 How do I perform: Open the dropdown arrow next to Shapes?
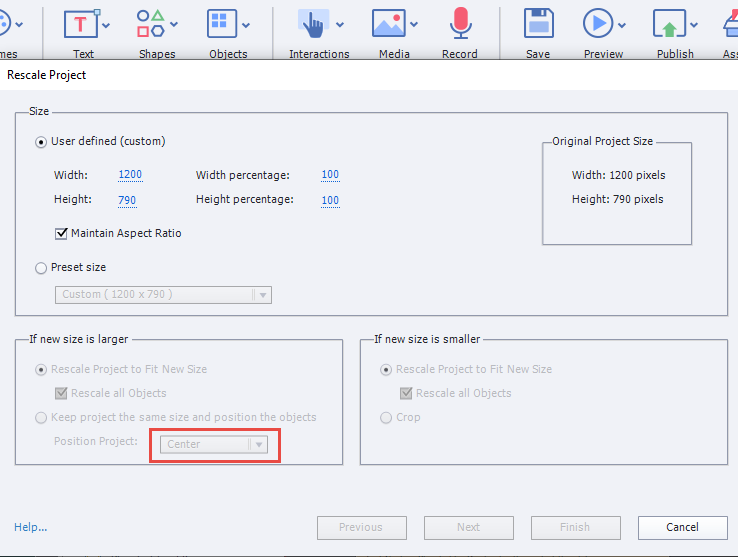pyautogui.click(x=174, y=24)
